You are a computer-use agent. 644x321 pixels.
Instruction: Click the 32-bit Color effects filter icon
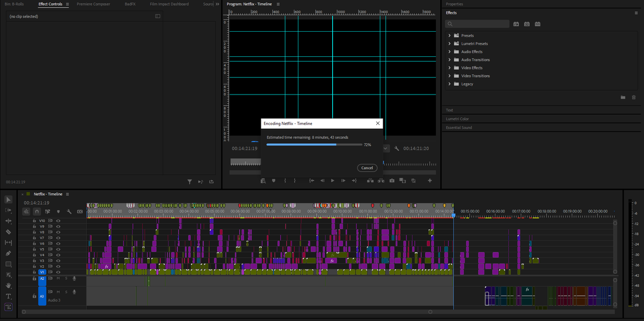(x=527, y=24)
